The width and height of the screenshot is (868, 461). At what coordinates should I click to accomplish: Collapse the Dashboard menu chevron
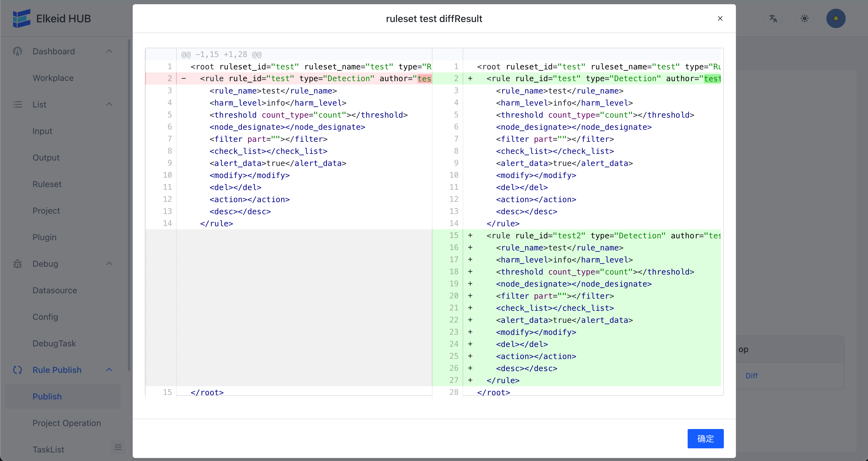(x=109, y=51)
